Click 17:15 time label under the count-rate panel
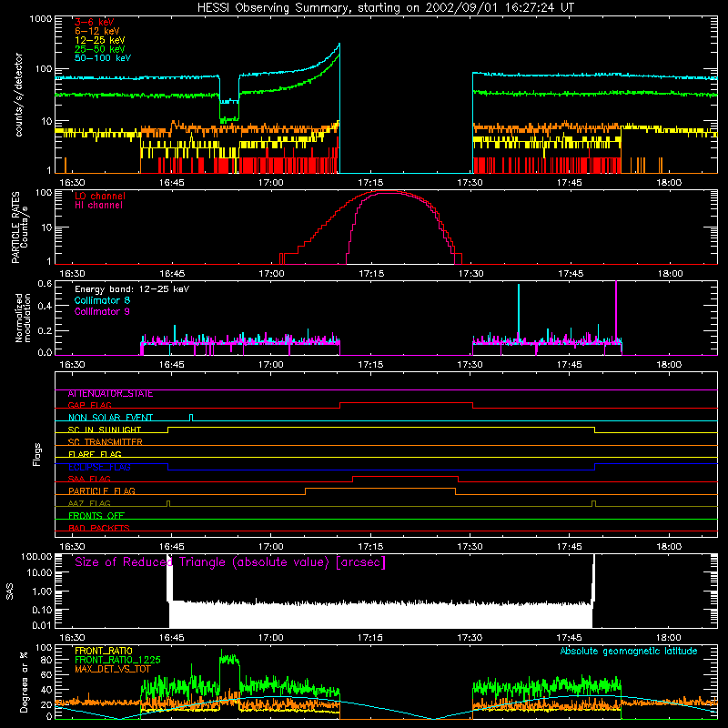The image size is (728, 728). coord(370,183)
